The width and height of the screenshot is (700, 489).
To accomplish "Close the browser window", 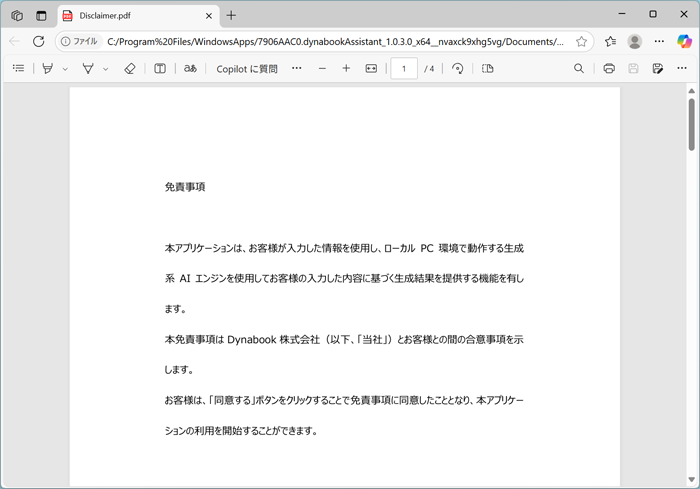I will tap(683, 14).
